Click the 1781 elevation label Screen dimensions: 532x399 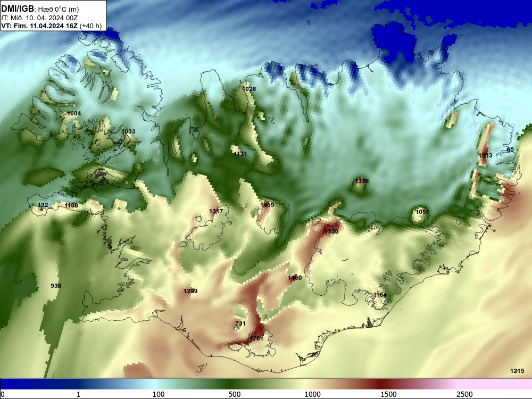point(256,338)
